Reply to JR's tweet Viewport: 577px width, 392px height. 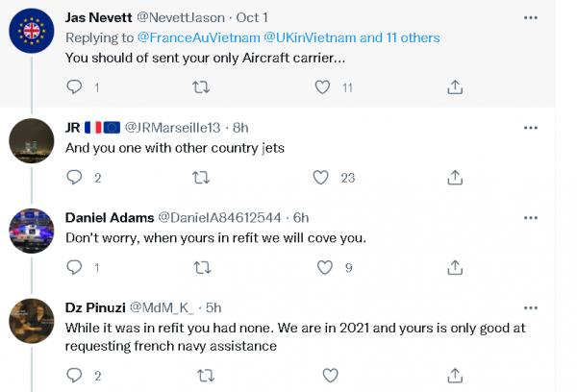tap(75, 178)
